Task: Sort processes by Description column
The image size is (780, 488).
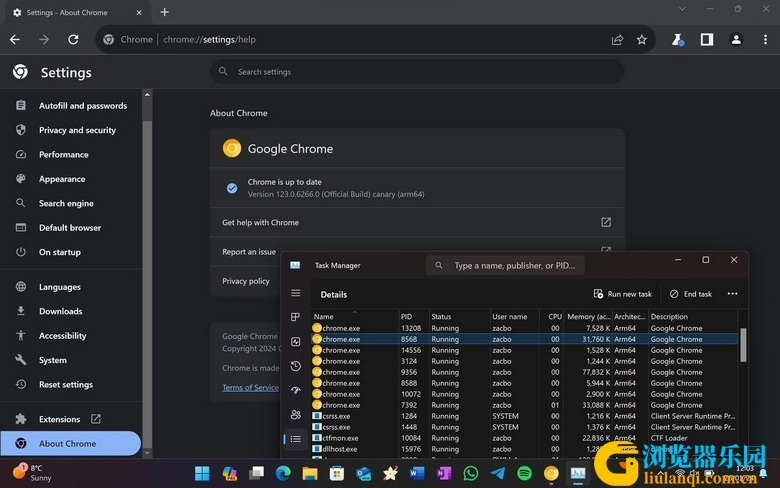Action: (x=693, y=316)
